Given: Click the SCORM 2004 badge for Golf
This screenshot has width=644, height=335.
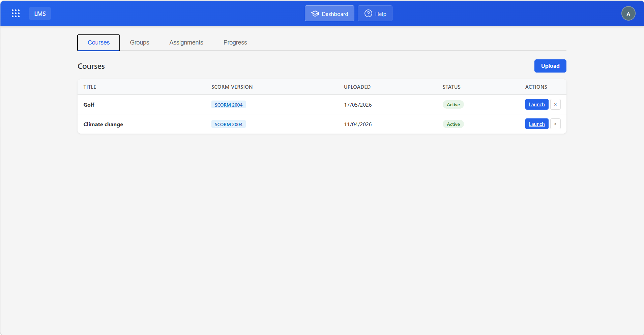Looking at the screenshot, I should (x=228, y=105).
